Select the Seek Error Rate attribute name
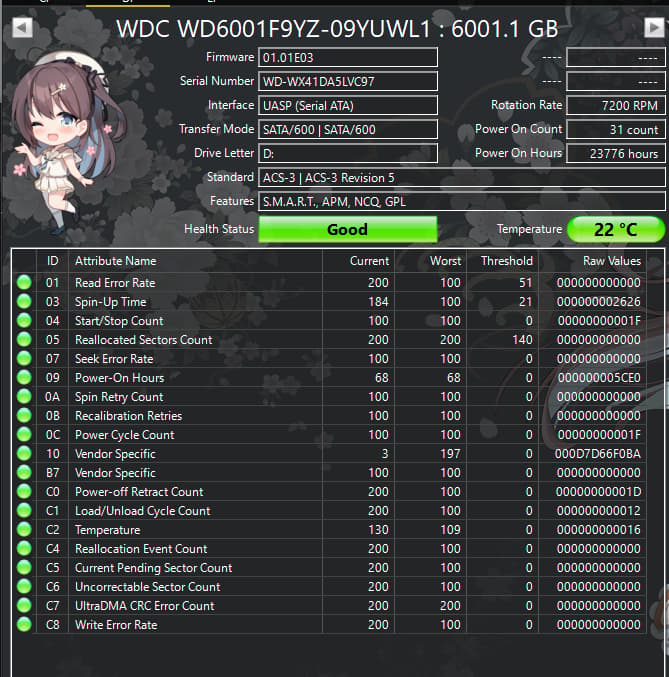 point(114,359)
